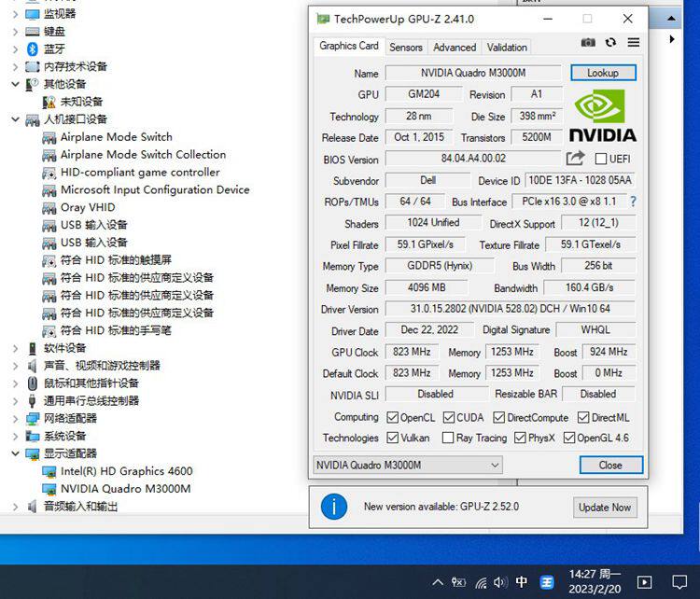Click the Bluetooth icon for 蓝牙
Viewport: 700px width, 599px height.
(x=32, y=49)
